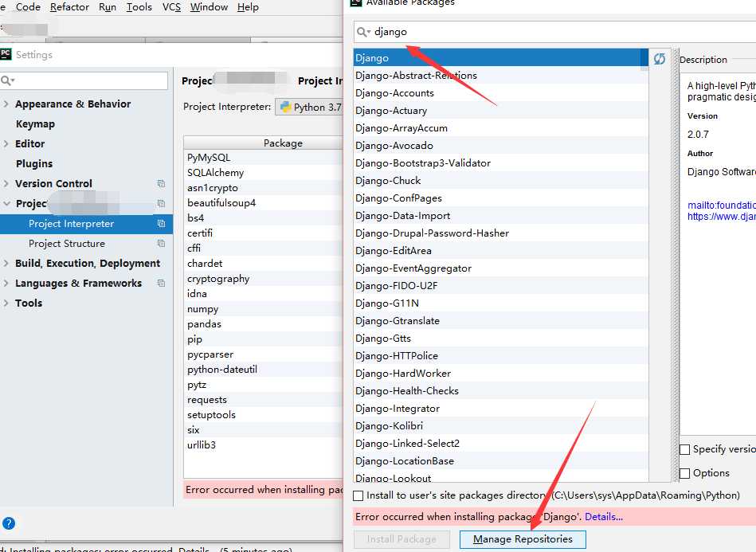The width and height of the screenshot is (756, 552).
Task: Collapse the Project settings node
Action: click(6, 203)
